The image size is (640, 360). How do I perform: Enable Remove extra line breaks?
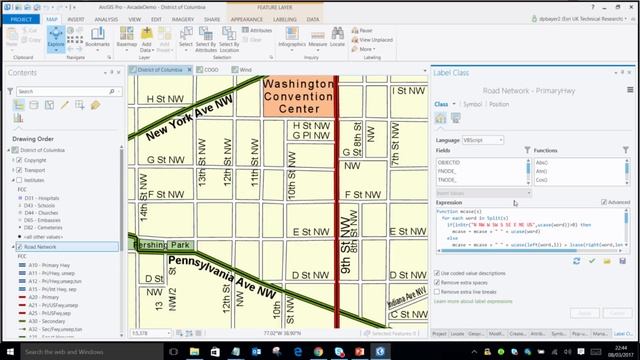click(x=437, y=292)
